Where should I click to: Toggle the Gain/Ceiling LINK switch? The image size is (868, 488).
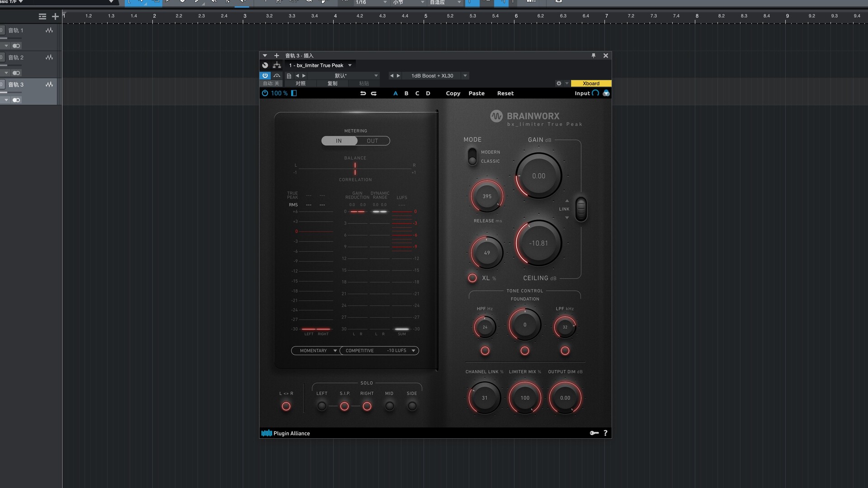point(581,209)
